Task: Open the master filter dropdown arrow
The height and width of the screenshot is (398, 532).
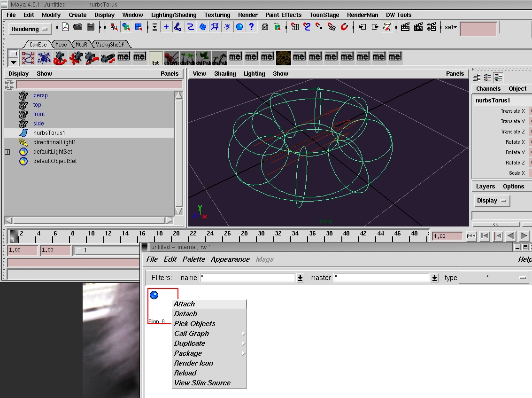Action: click(434, 278)
